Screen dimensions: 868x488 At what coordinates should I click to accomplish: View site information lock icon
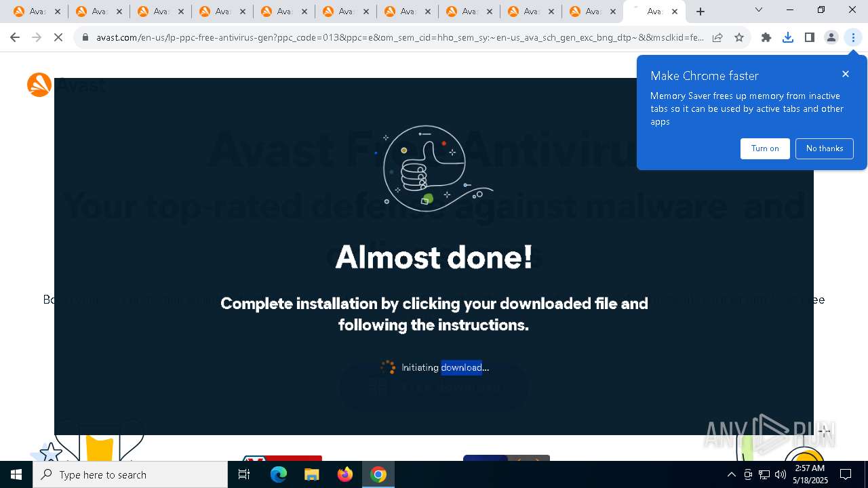85,38
